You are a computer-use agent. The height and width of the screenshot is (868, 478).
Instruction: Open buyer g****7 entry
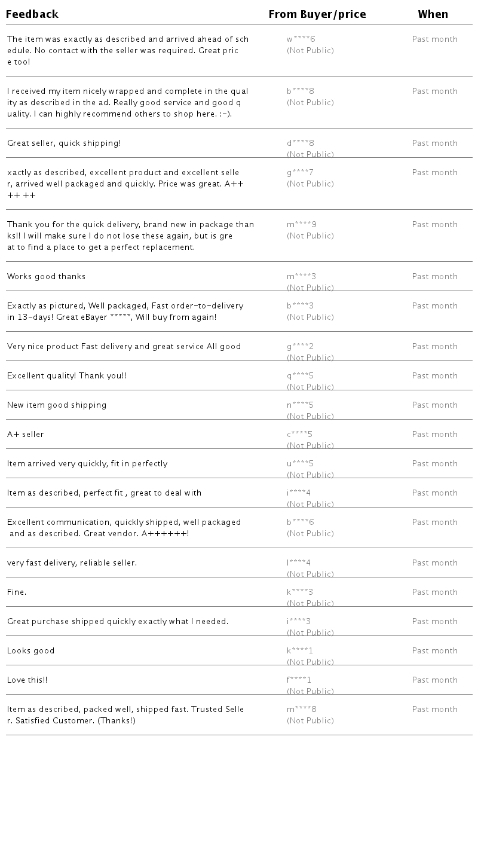click(x=300, y=173)
